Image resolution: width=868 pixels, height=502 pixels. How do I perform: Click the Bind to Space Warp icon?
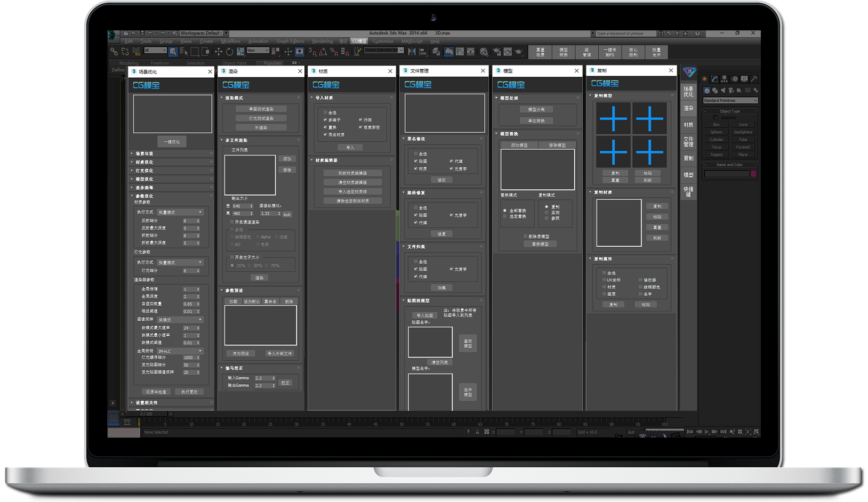click(136, 52)
